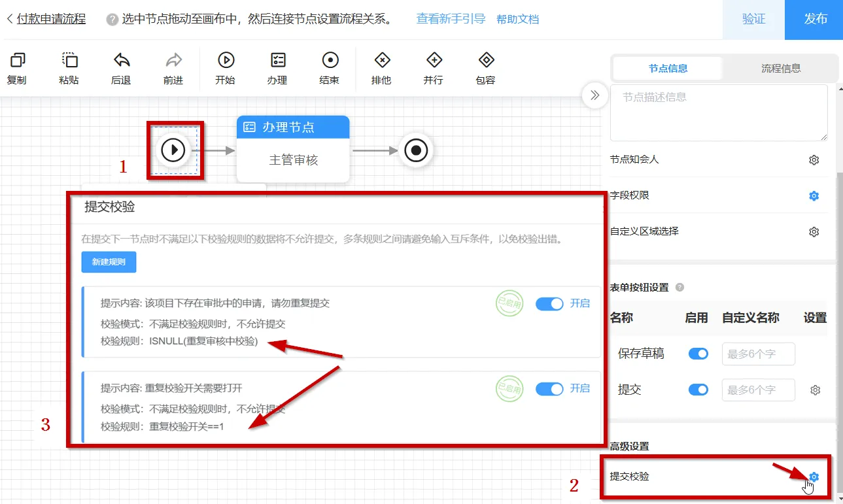Open 字段权限 settings gear

814,195
